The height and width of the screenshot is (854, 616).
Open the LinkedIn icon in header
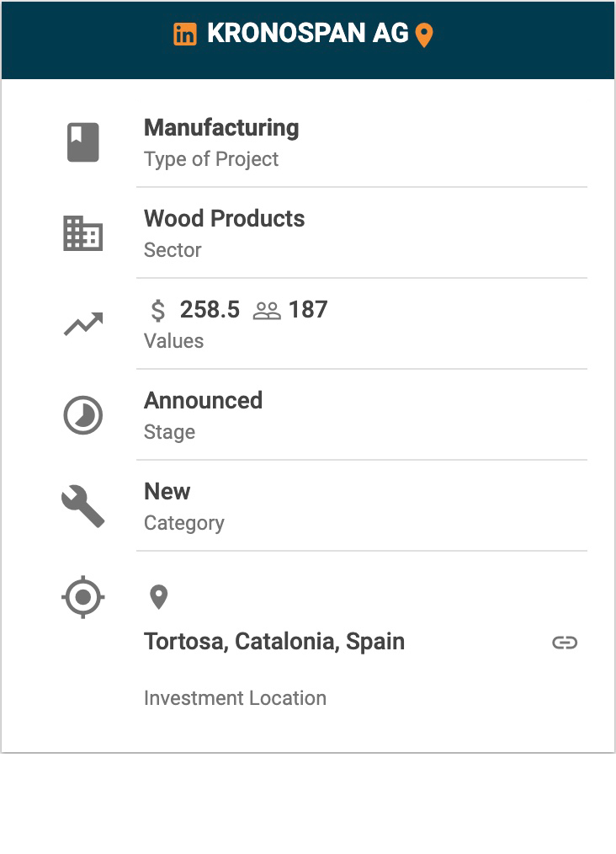185,35
